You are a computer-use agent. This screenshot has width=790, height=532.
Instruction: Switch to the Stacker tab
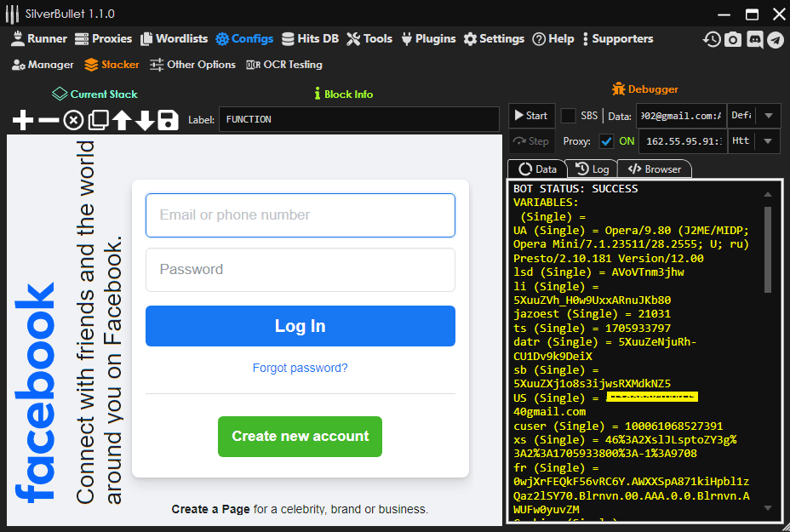click(112, 65)
